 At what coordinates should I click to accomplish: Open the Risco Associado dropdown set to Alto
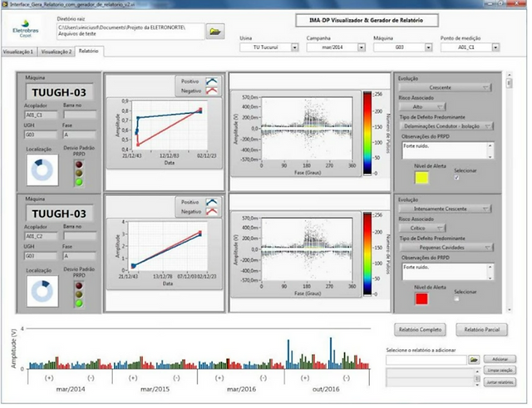422,107
